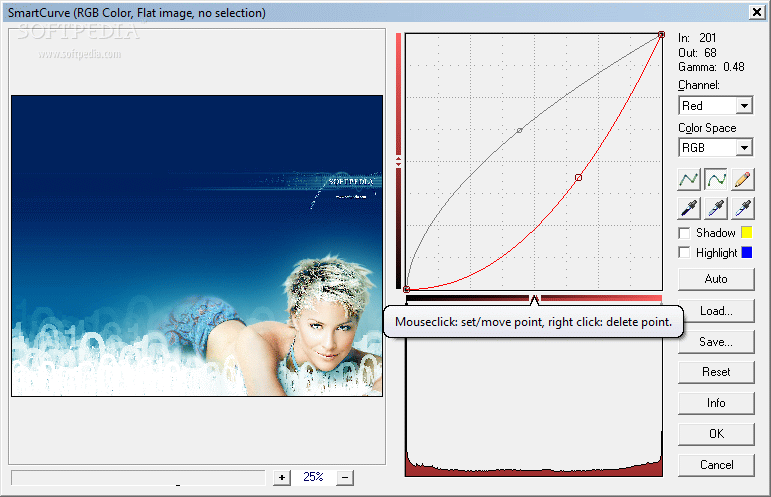Click the Out: 68 readout
Viewport: 771px width, 497px height.
click(x=697, y=53)
